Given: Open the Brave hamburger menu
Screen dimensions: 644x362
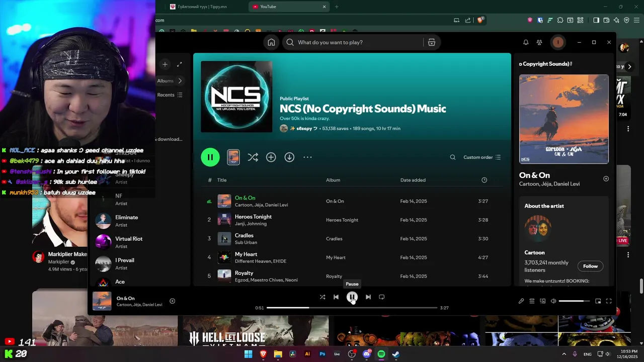Looking at the screenshot, I should click(637, 20).
